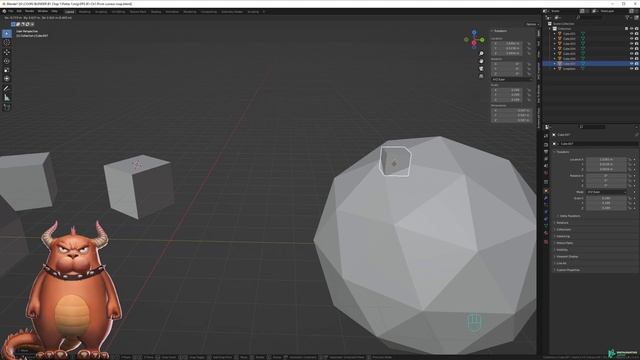The width and height of the screenshot is (640, 360).
Task: Click the viewport pan hand icon
Action: [x=481, y=61]
